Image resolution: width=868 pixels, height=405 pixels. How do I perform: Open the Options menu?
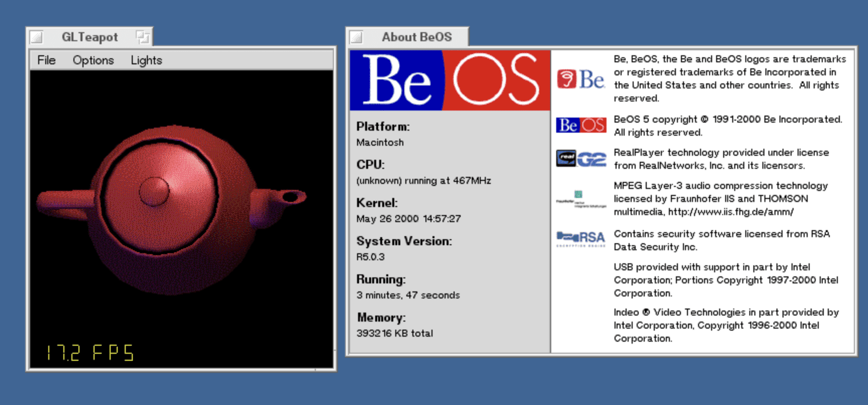pyautogui.click(x=93, y=60)
